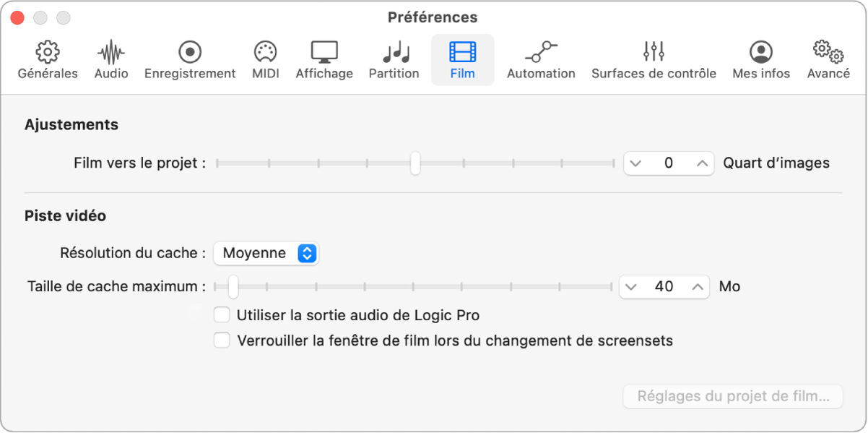The width and height of the screenshot is (868, 433).
Task: Open the Automation curve icon
Action: [541, 52]
